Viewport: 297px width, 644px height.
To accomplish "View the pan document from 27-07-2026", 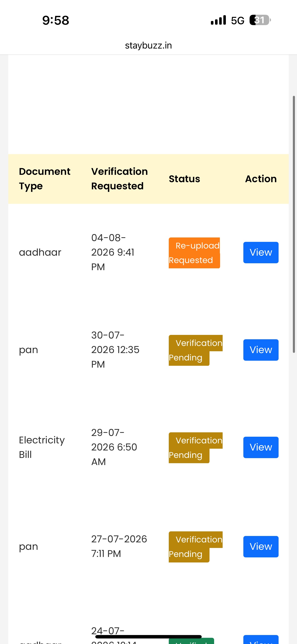I will click(x=261, y=547).
